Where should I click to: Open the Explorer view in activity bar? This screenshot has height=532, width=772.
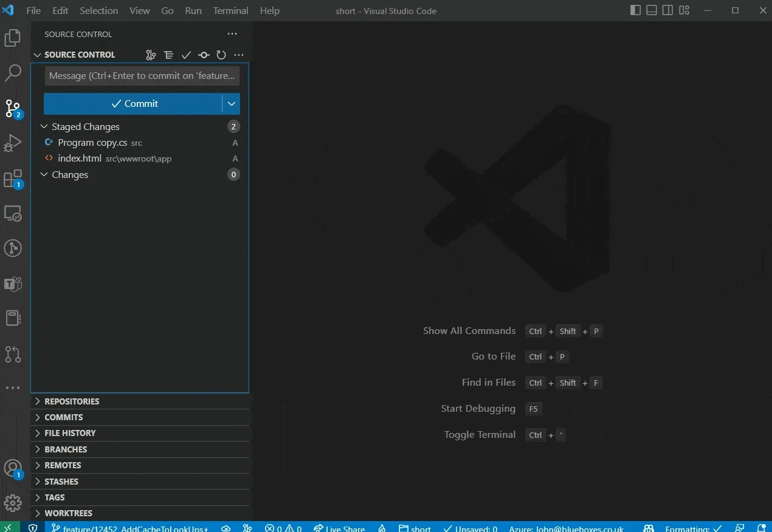[13, 39]
